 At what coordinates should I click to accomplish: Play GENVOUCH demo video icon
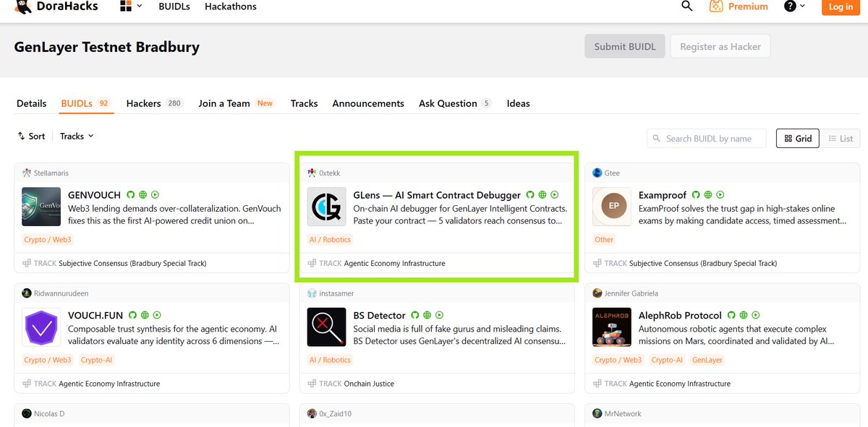pos(156,195)
